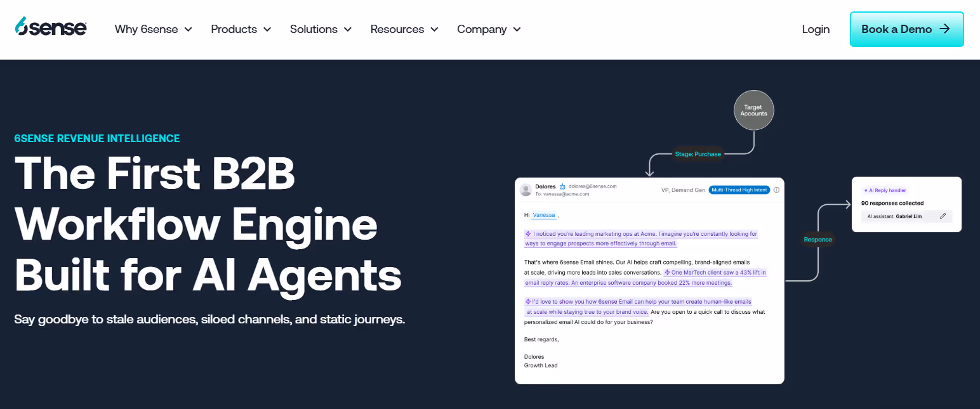
Task: Click lightning icon before 'I'd love to show you'
Action: tap(528, 302)
